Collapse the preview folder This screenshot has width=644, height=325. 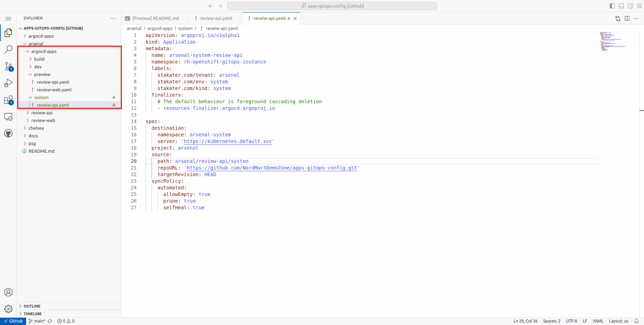pyautogui.click(x=42, y=74)
